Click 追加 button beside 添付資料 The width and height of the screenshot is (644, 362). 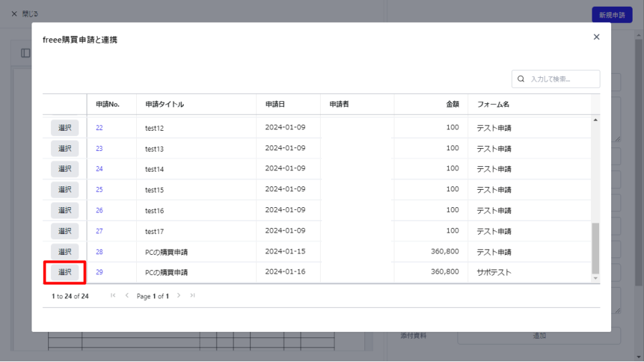pyautogui.click(x=539, y=336)
